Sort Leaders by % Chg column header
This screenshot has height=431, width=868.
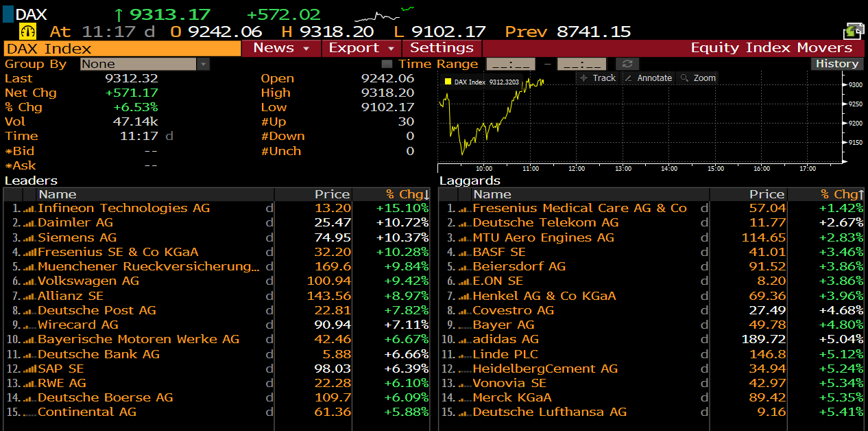(391, 194)
